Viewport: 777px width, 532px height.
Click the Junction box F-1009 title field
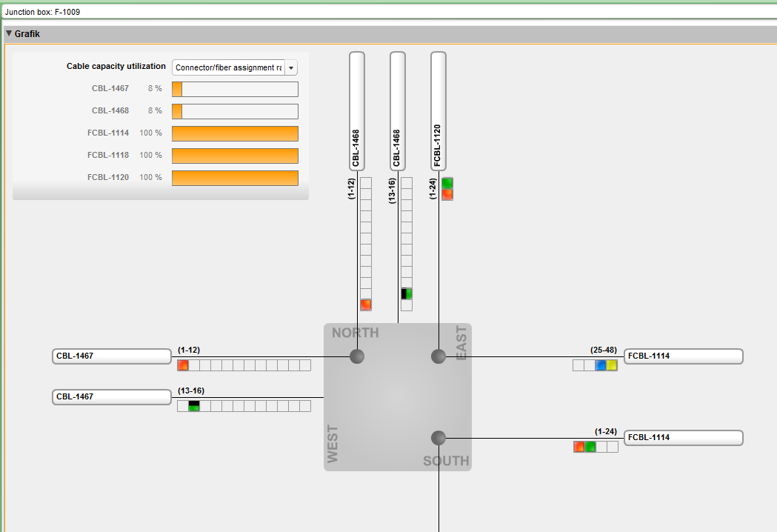click(x=388, y=13)
